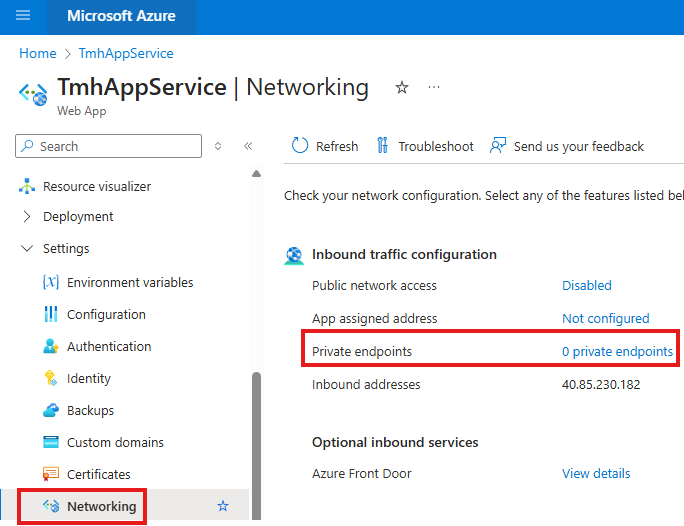
Task: Click the Azure Front Door label
Action: point(362,473)
